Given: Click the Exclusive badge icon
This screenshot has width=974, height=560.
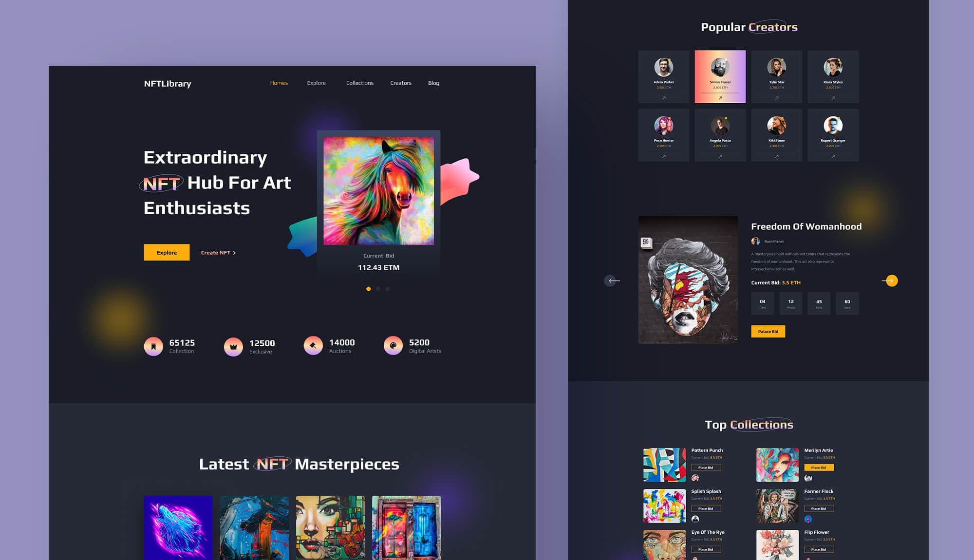Looking at the screenshot, I should (233, 346).
